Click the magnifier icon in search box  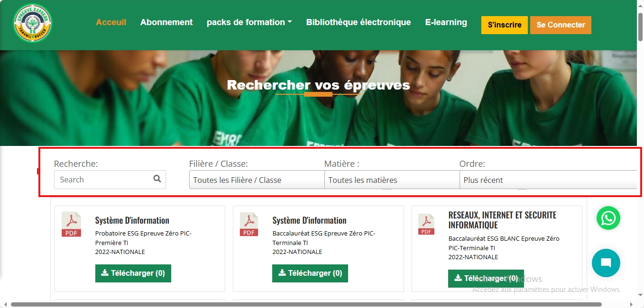coord(157,179)
